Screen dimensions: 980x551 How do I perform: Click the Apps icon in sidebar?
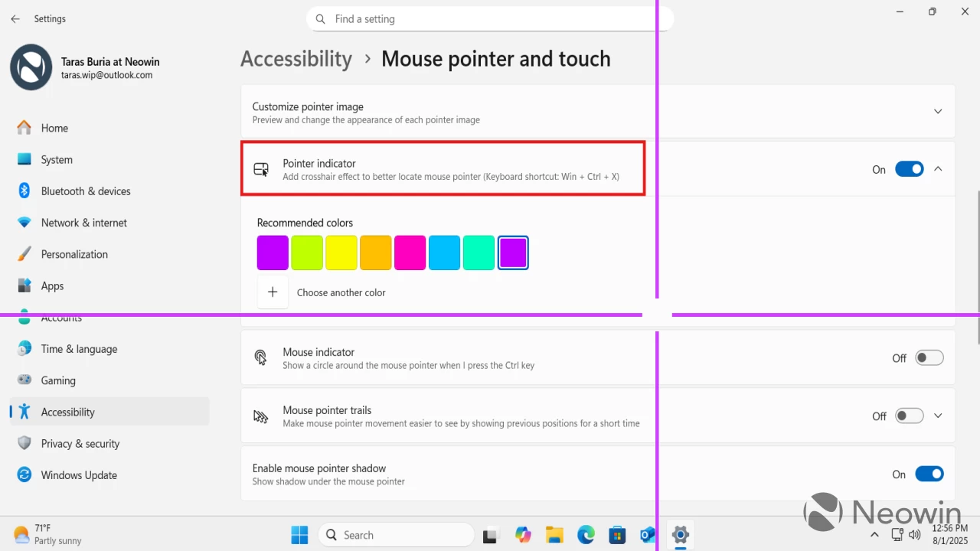(24, 285)
